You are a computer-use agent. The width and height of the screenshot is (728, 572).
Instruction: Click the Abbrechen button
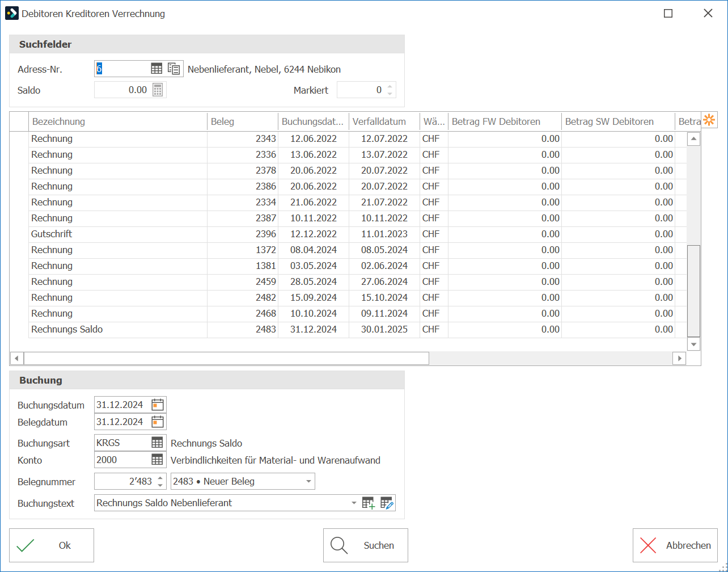[675, 545]
